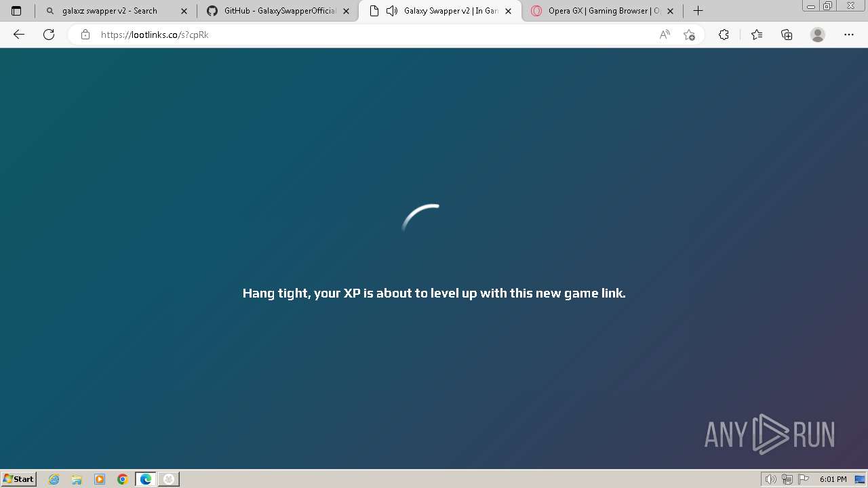Screen dimensions: 868x488
Task: Click the Hang tight loading message text
Action: coord(434,293)
